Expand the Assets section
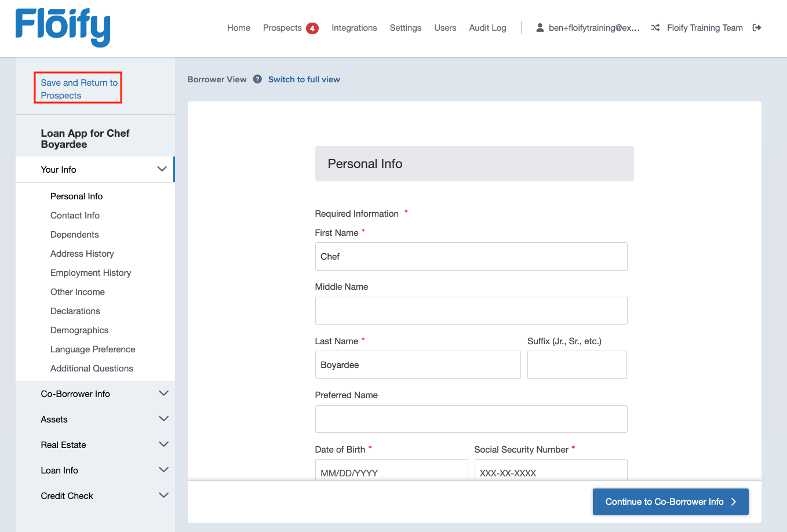The width and height of the screenshot is (787, 532). point(163,419)
